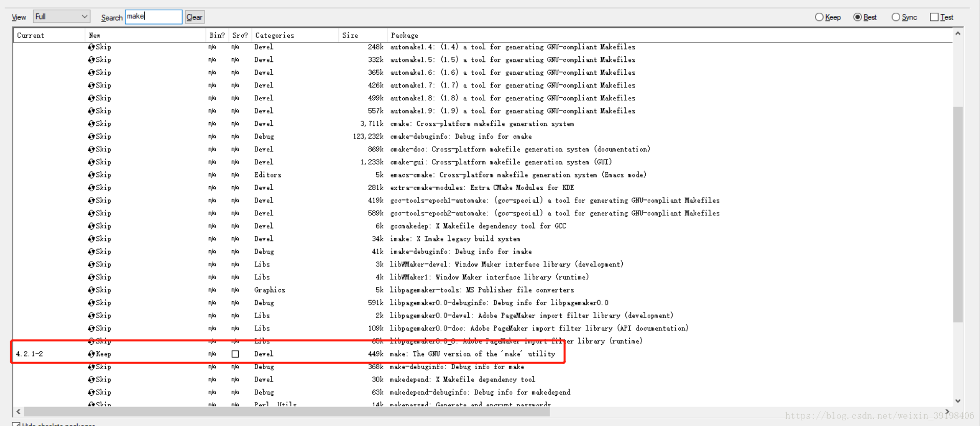
Task: Click the Skip cycle icon for makedepend-debuginfo
Action: pyautogui.click(x=91, y=392)
